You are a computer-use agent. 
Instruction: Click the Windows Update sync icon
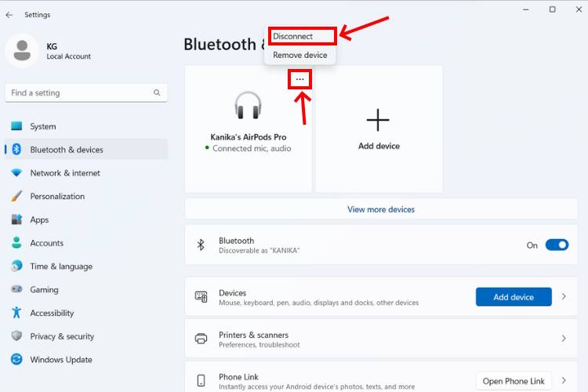pyautogui.click(x=16, y=359)
